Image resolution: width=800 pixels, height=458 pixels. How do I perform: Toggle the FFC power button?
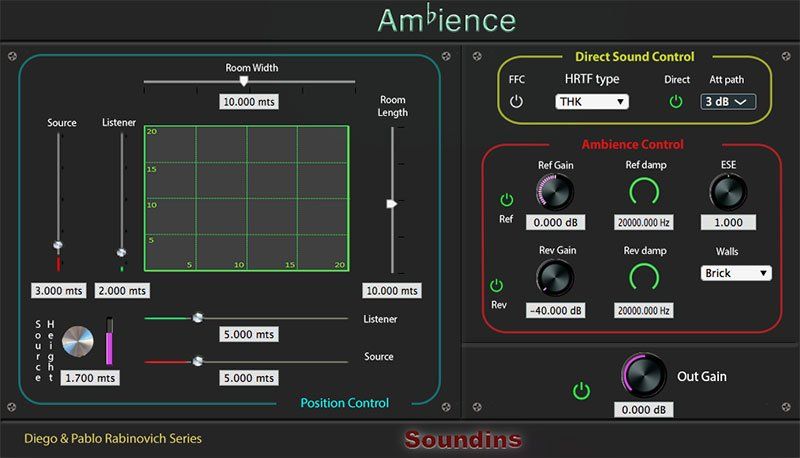pyautogui.click(x=516, y=101)
